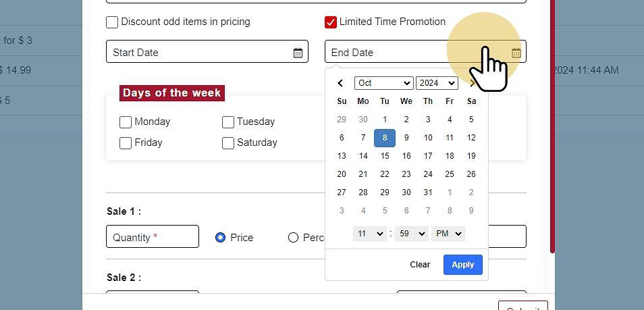
Task: Open the Oct month dropdown
Action: click(383, 83)
